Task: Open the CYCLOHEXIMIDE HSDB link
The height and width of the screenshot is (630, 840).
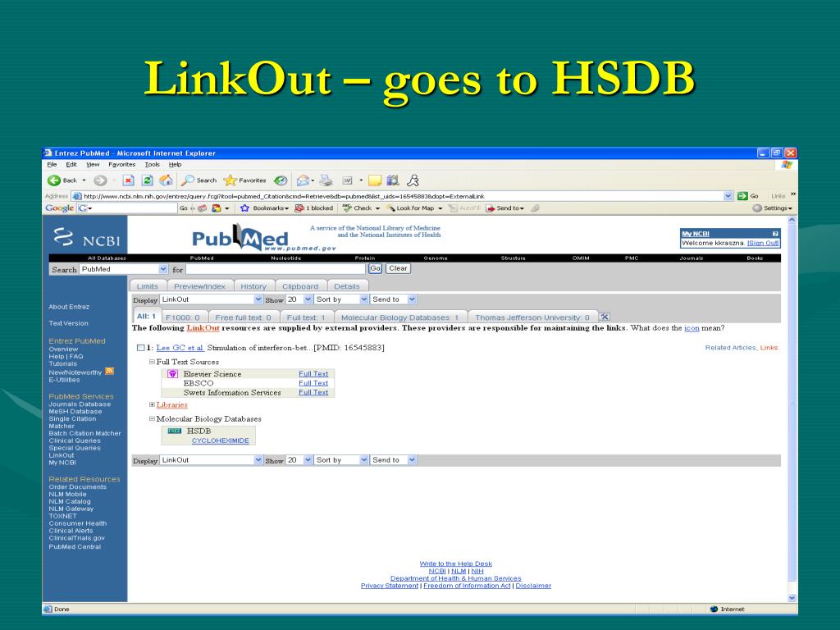Action: [x=220, y=441]
